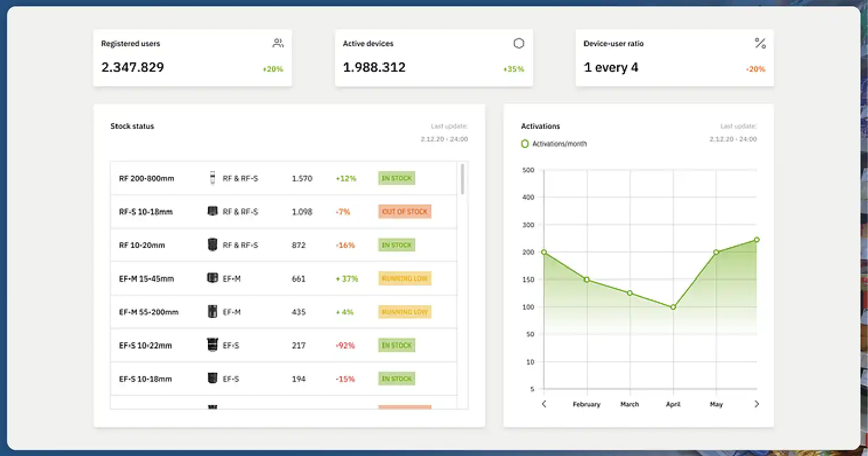Select the March data point on chart
The image size is (868, 456).
coord(629,293)
